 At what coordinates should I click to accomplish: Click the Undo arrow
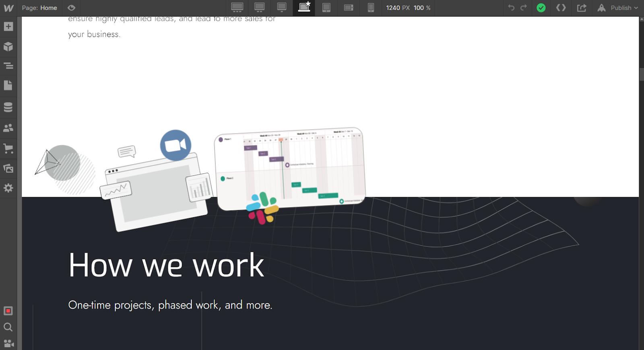[x=511, y=8]
